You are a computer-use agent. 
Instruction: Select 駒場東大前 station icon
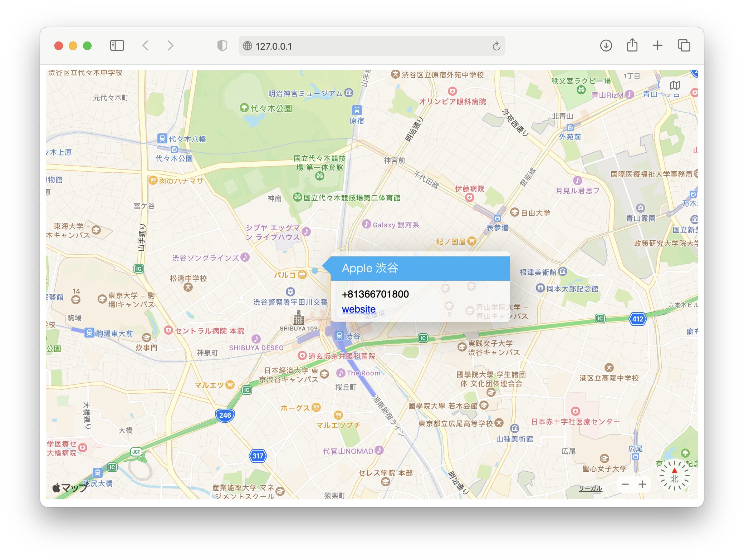89,333
